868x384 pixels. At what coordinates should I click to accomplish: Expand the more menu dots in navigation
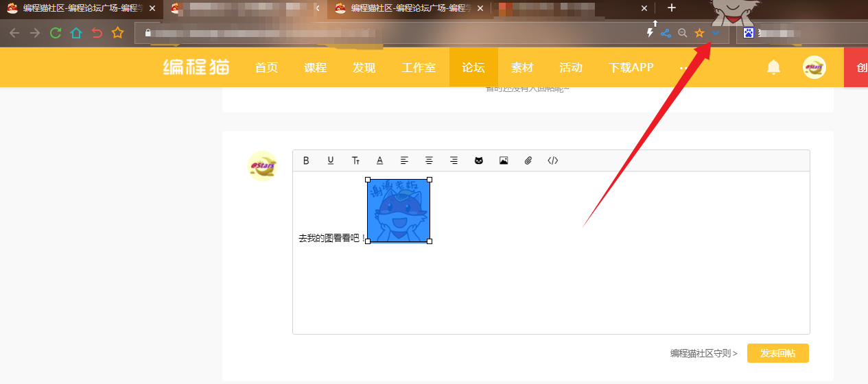point(683,68)
